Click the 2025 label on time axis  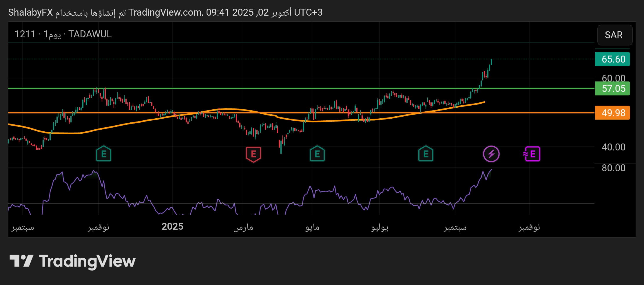point(172,227)
